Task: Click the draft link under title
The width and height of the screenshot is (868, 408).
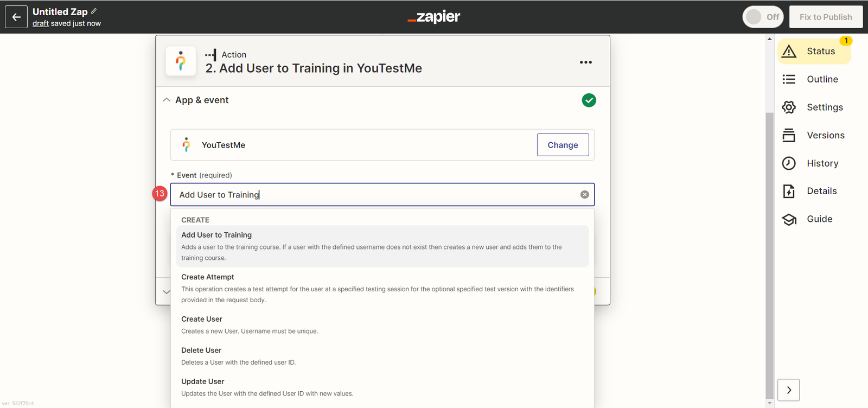Action: (x=41, y=23)
